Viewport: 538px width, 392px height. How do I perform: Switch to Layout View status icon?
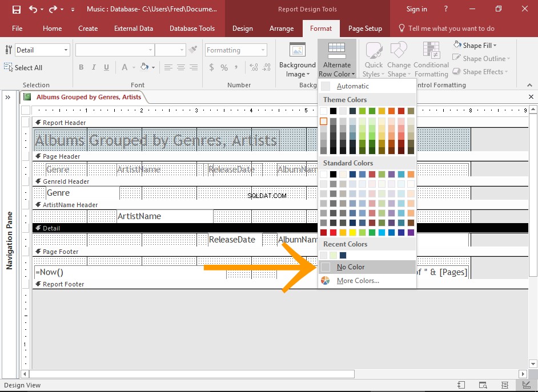click(505, 385)
